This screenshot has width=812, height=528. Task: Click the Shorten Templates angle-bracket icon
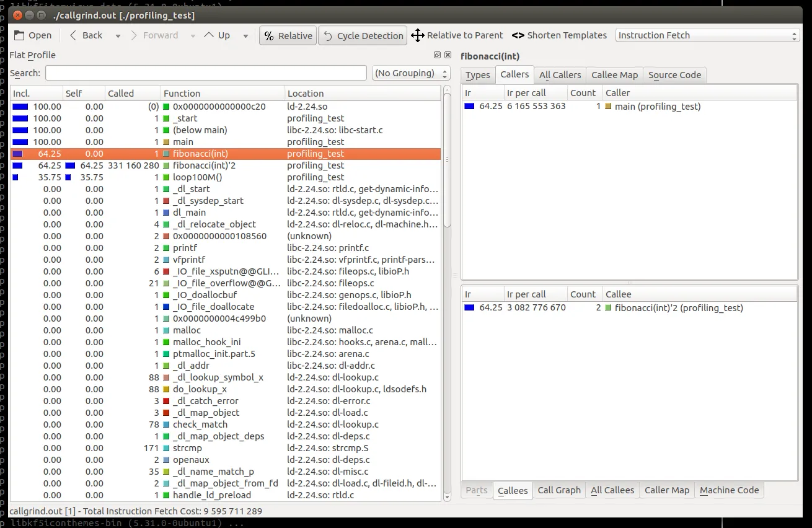tap(518, 35)
